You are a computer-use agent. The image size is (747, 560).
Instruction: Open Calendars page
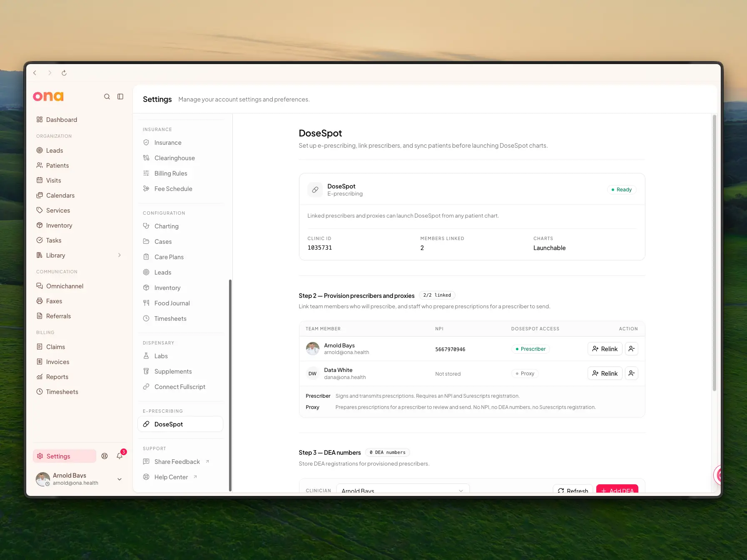tap(79, 196)
